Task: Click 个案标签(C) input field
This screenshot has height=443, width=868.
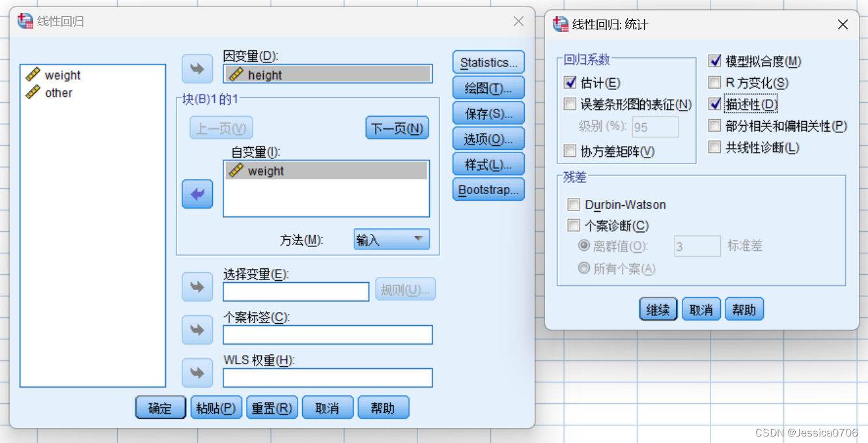Action: 328,335
